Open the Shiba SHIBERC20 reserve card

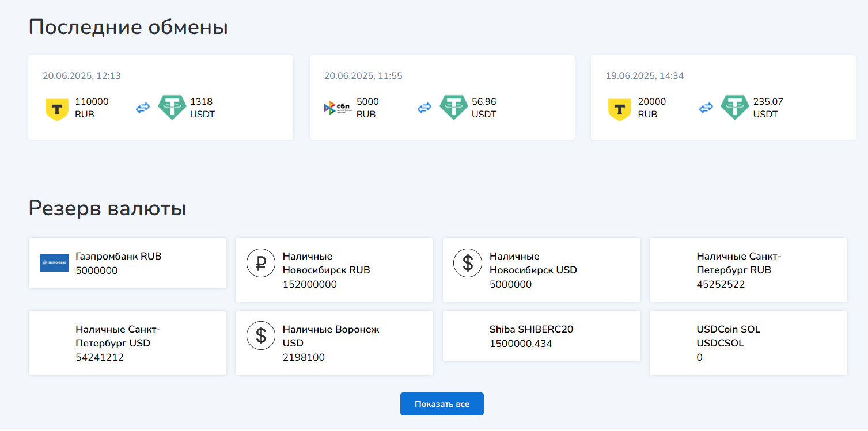[x=541, y=337]
